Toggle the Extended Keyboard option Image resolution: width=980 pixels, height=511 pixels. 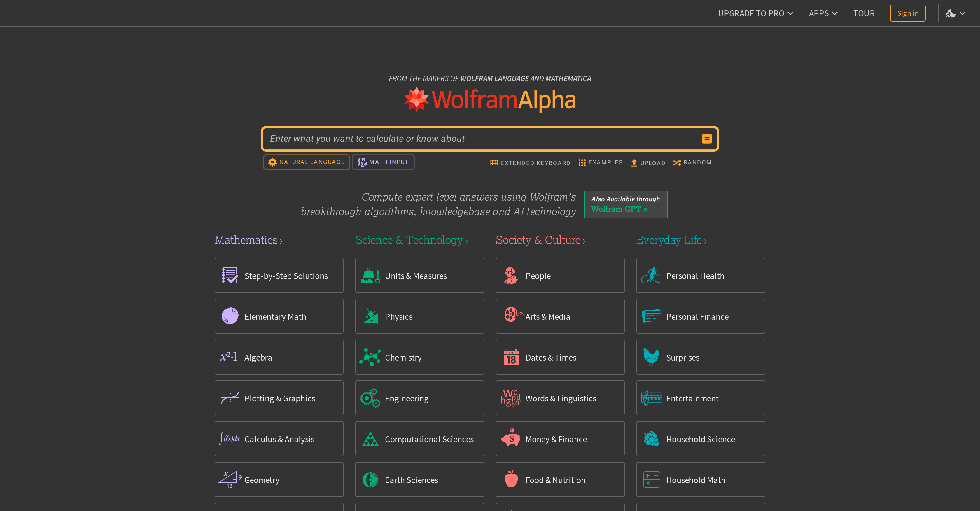point(530,162)
